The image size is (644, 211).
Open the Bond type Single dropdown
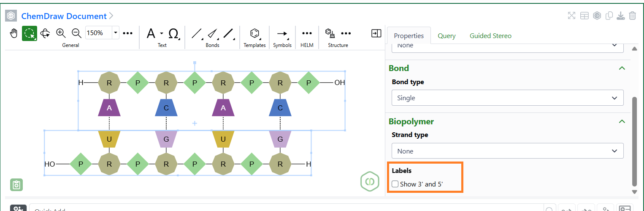tap(508, 98)
